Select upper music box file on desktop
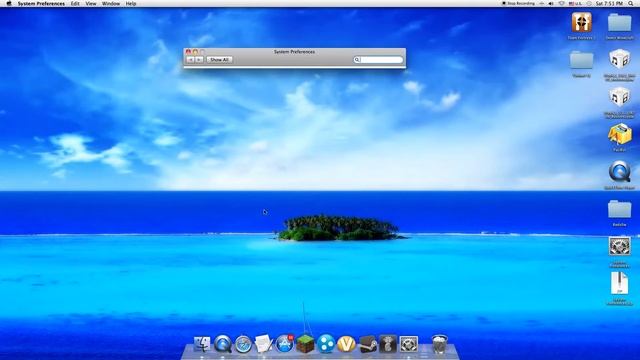Viewport: 640px width, 360px height. pyautogui.click(x=619, y=60)
